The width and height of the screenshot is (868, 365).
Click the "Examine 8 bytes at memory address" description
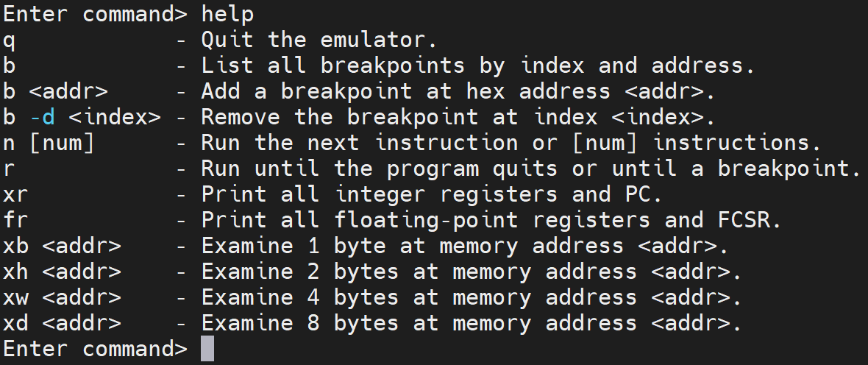[x=419, y=323]
